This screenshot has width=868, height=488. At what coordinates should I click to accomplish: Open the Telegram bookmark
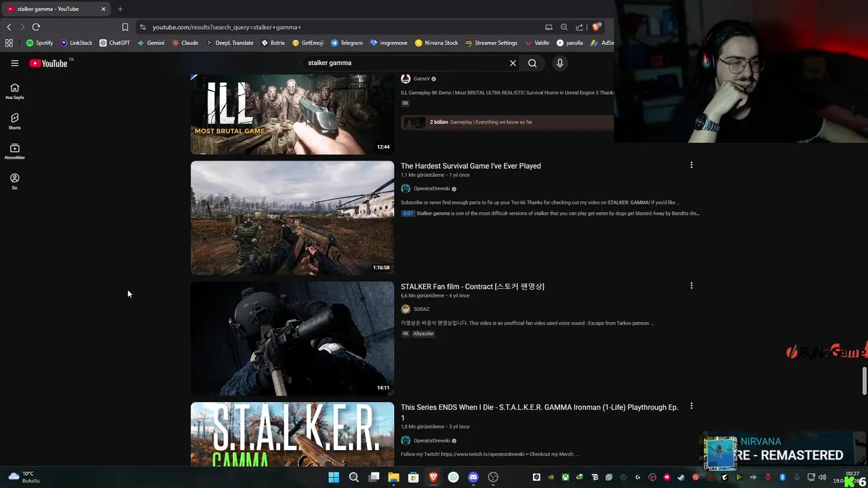pyautogui.click(x=347, y=43)
